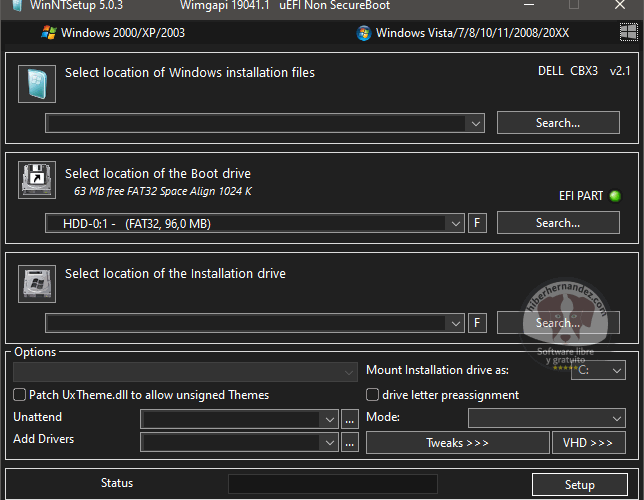Viewport: 644px width, 500px height.
Task: Click the Add Drivers label
Action: click(44, 439)
